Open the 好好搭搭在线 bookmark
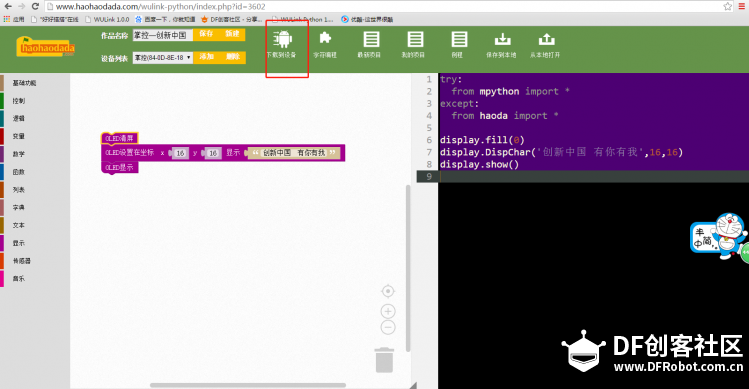Image resolution: width=749 pixels, height=389 pixels. pos(54,20)
